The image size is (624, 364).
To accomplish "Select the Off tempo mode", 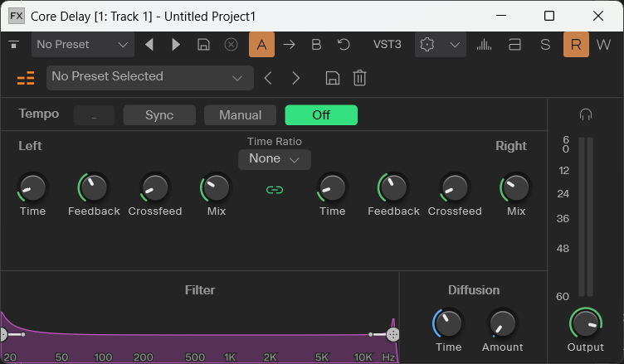I will (321, 115).
